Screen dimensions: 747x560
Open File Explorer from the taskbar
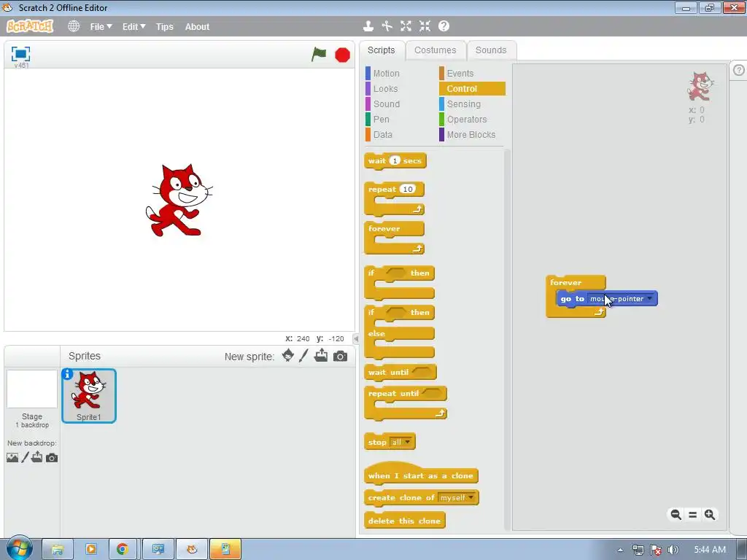tap(57, 549)
